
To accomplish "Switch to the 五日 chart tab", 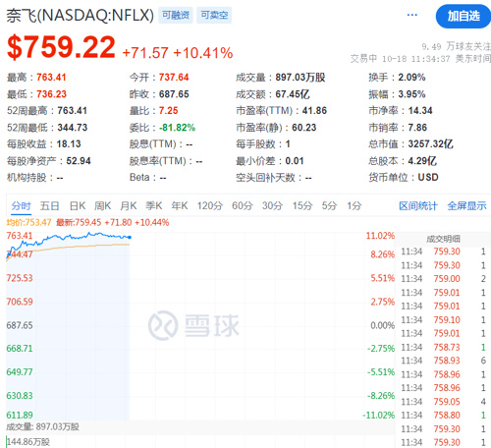I will 49,206.
